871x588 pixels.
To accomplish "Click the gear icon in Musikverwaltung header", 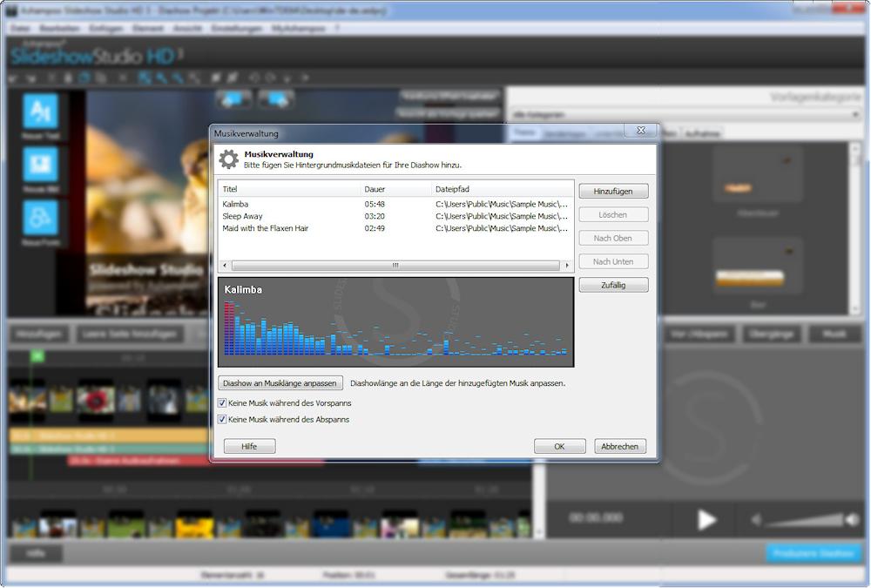I will [228, 159].
